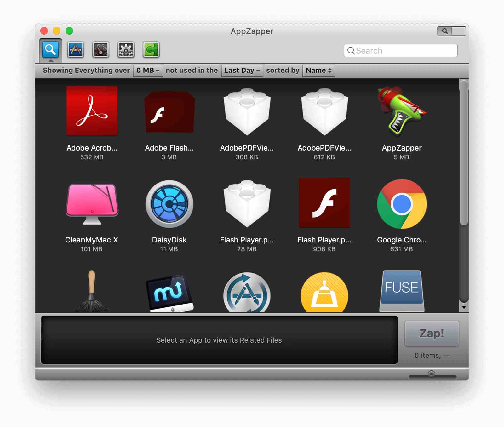The width and height of the screenshot is (504, 427).
Task: Focus the Search field
Action: [x=401, y=50]
